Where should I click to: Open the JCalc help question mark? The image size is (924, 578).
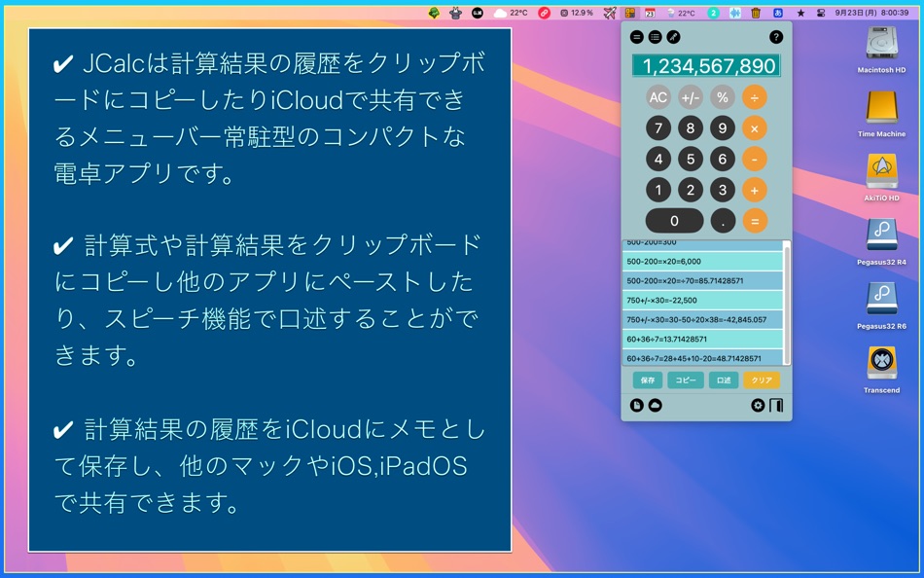(x=776, y=37)
